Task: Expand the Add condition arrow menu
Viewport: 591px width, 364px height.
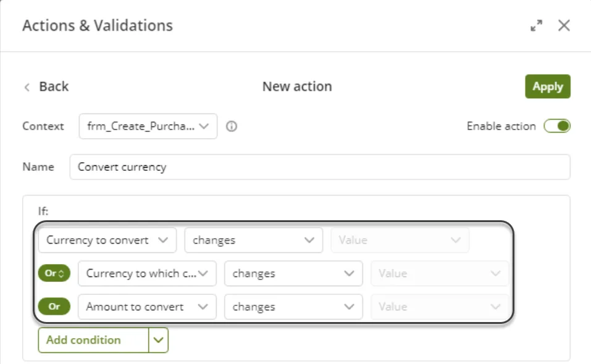Action: click(x=159, y=341)
